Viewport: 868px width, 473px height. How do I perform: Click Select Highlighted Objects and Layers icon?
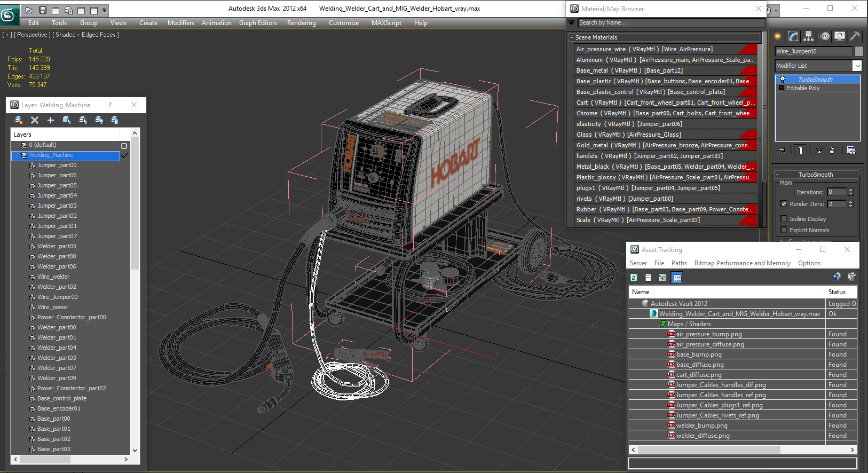[67, 120]
